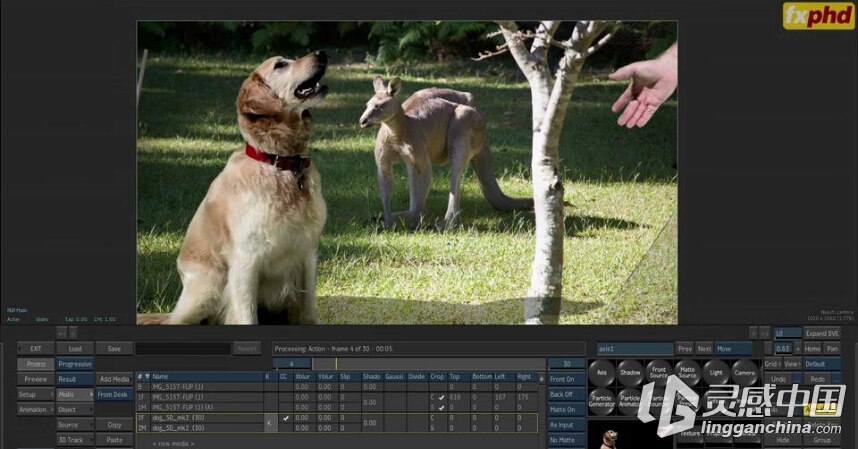Add a Camera node
The height and width of the screenshot is (449, 858).
tap(744, 373)
